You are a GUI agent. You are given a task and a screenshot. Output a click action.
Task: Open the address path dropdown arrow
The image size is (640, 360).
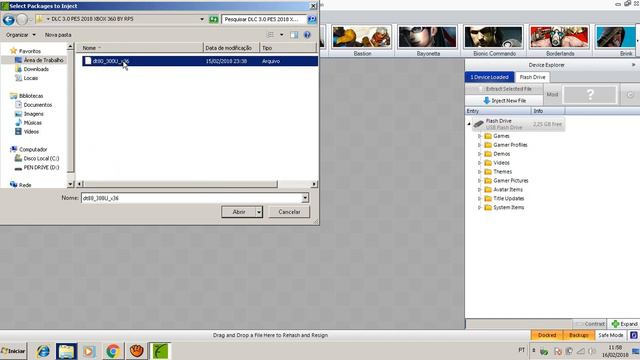pos(202,19)
